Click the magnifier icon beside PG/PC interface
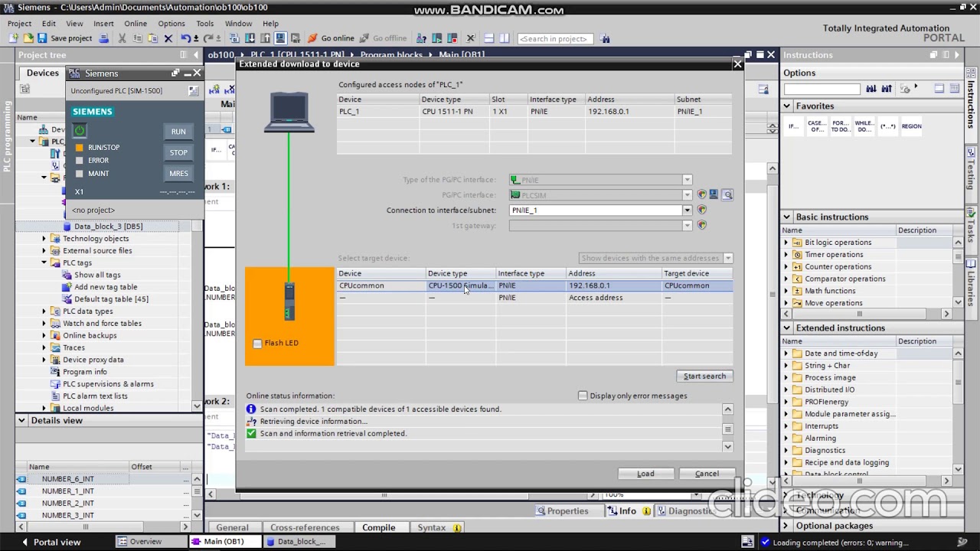Image resolution: width=980 pixels, height=551 pixels. (727, 195)
